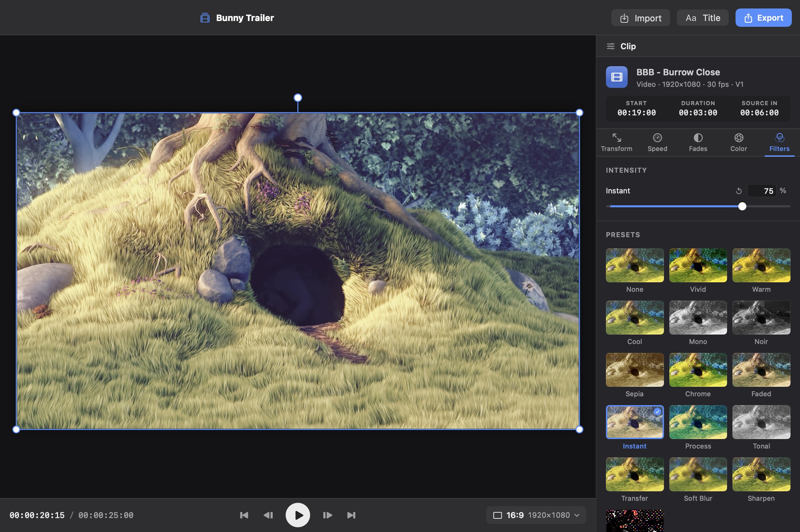
Task: Switch to the Transform tab
Action: point(616,142)
